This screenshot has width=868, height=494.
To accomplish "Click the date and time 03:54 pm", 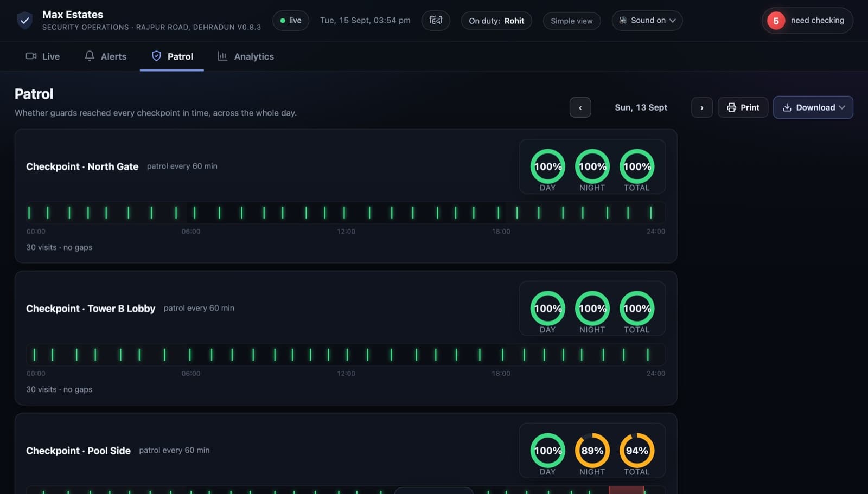I will 365,21.
